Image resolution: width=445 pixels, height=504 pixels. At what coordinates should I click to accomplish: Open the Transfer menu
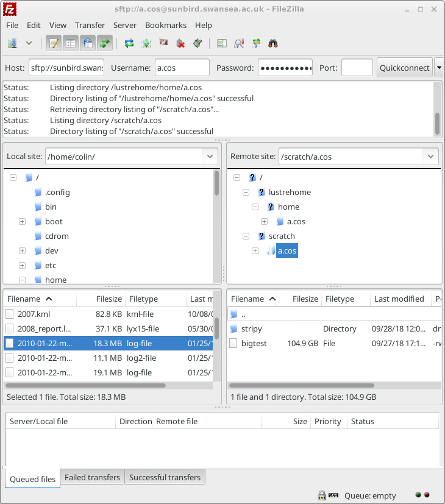(x=90, y=26)
